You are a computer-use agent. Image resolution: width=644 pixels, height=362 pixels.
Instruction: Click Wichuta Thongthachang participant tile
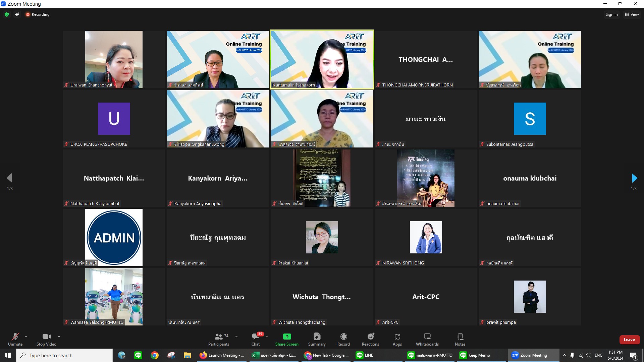pos(322,297)
